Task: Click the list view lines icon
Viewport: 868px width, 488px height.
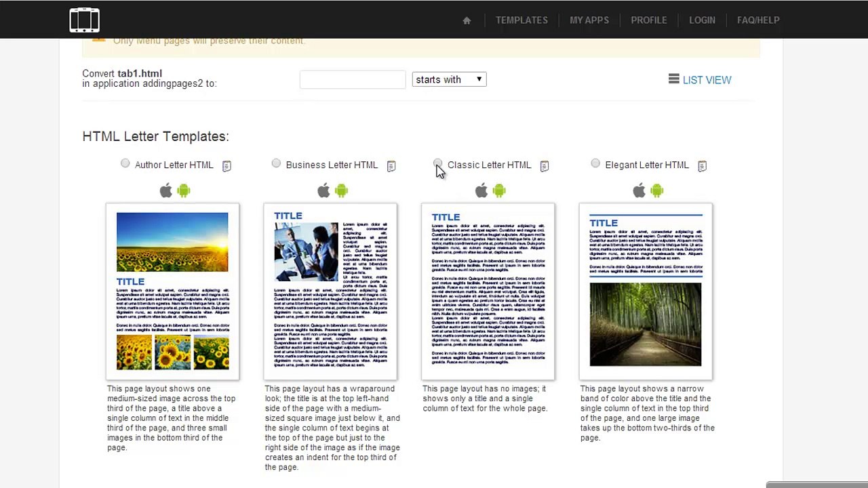Action: 673,79
